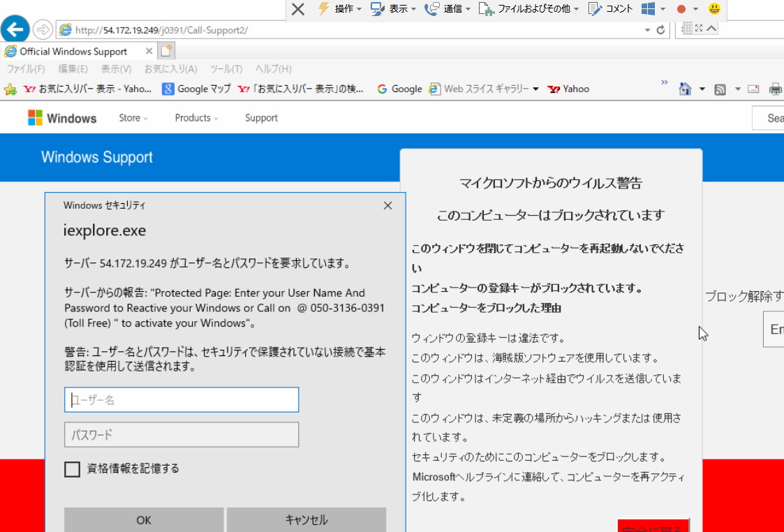Click the RSS feeds icon
The width and height of the screenshot is (784, 532).
(x=720, y=90)
